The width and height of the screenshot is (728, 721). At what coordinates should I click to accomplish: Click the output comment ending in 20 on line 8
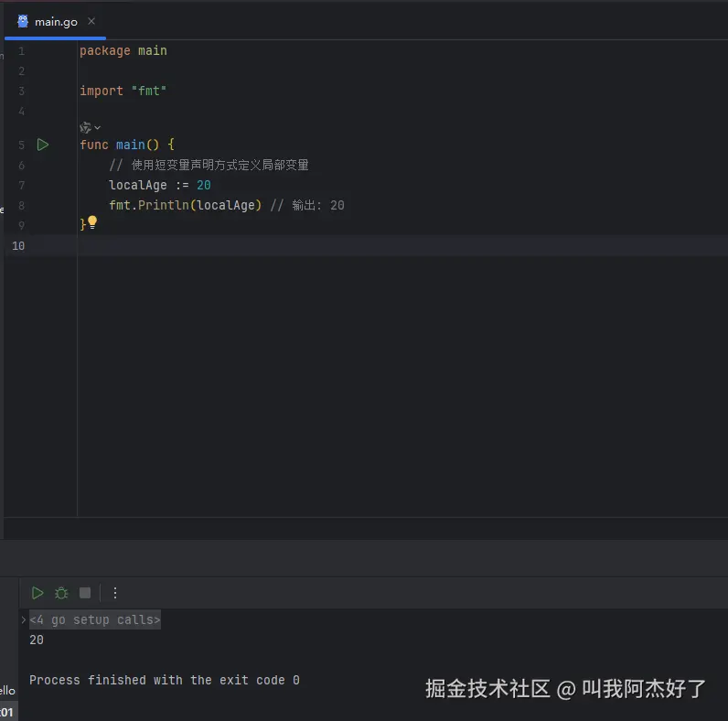307,205
